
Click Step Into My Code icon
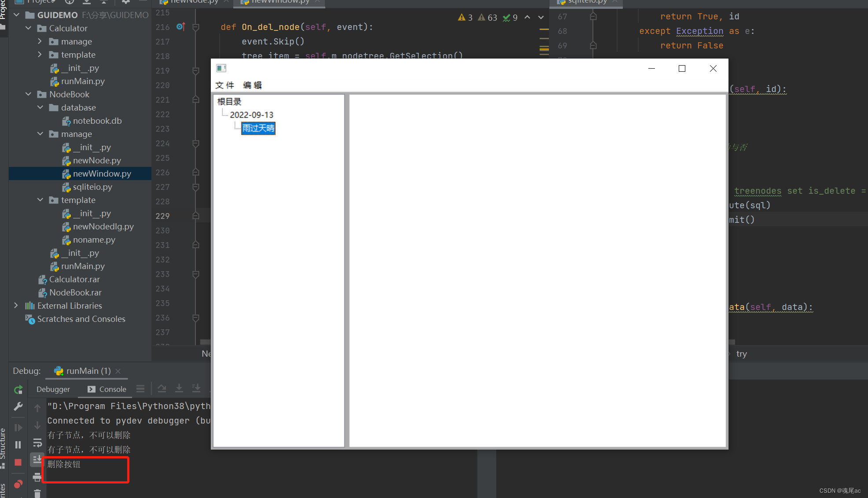tap(196, 388)
